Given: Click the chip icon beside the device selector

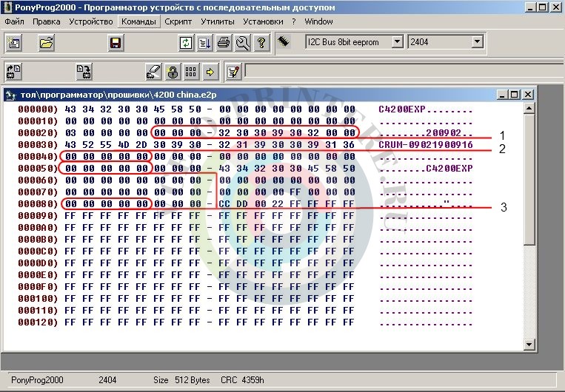Looking at the screenshot, I should pyautogui.click(x=284, y=41).
